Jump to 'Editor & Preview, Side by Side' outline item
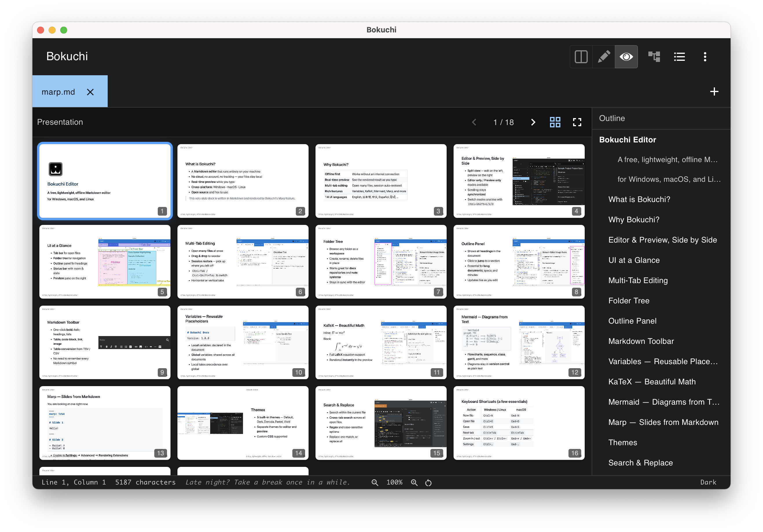 (663, 240)
